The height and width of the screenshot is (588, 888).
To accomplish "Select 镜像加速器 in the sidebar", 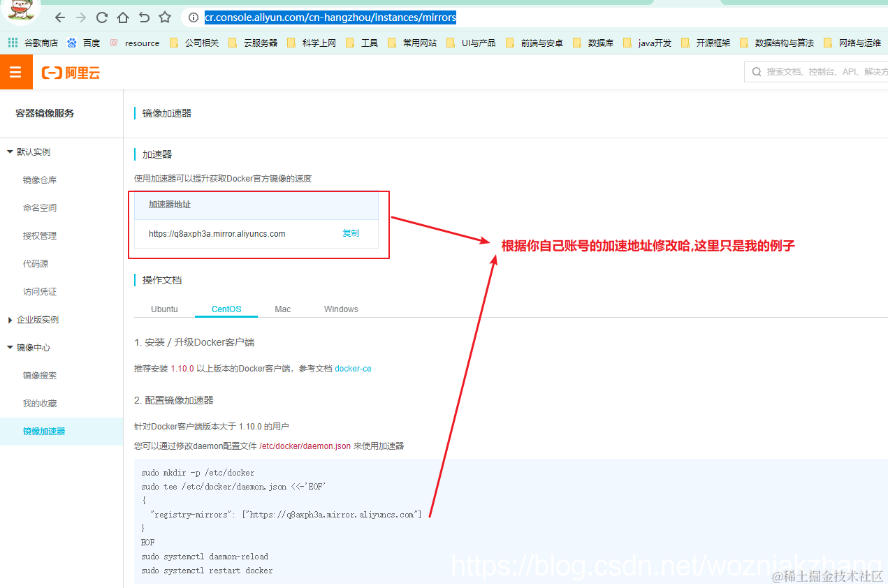I will (61, 431).
